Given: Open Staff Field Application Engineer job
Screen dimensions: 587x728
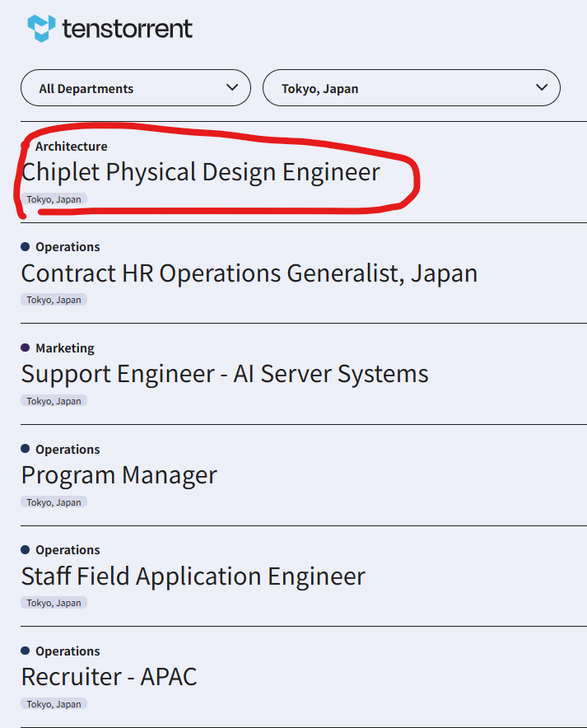Looking at the screenshot, I should click(193, 576).
